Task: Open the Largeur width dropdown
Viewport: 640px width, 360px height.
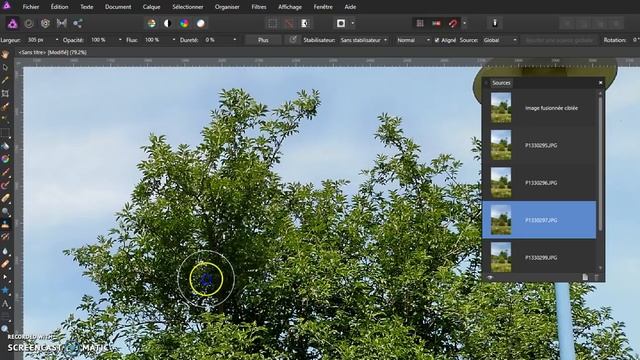Action: pyautogui.click(x=57, y=40)
